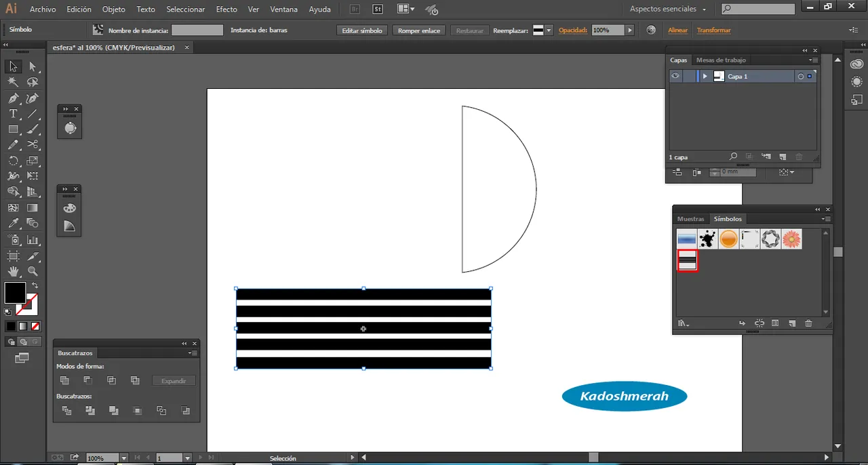868x465 pixels.
Task: Select the Magic Wand tool
Action: 13,82
